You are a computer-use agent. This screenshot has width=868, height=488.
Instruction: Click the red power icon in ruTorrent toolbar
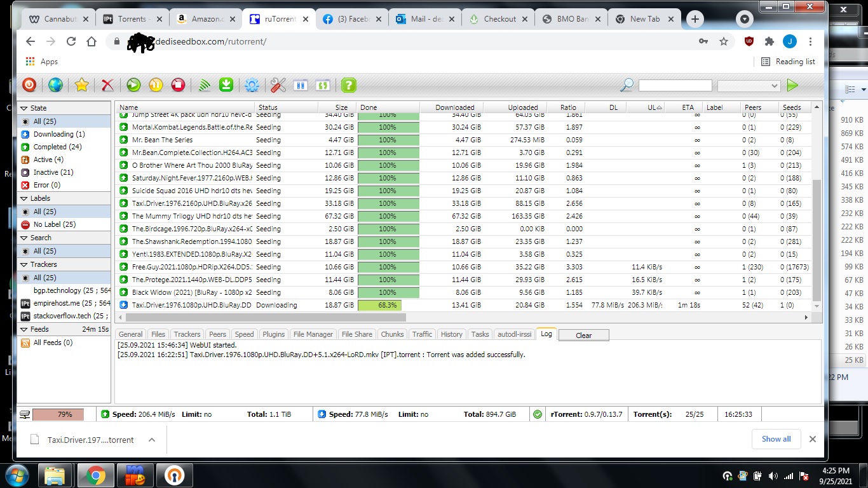click(x=29, y=85)
